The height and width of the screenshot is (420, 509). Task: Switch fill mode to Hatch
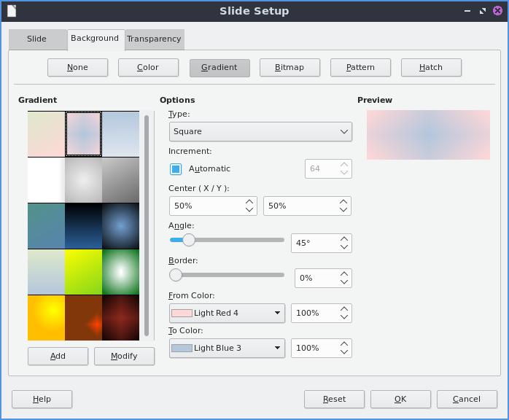[x=431, y=68]
